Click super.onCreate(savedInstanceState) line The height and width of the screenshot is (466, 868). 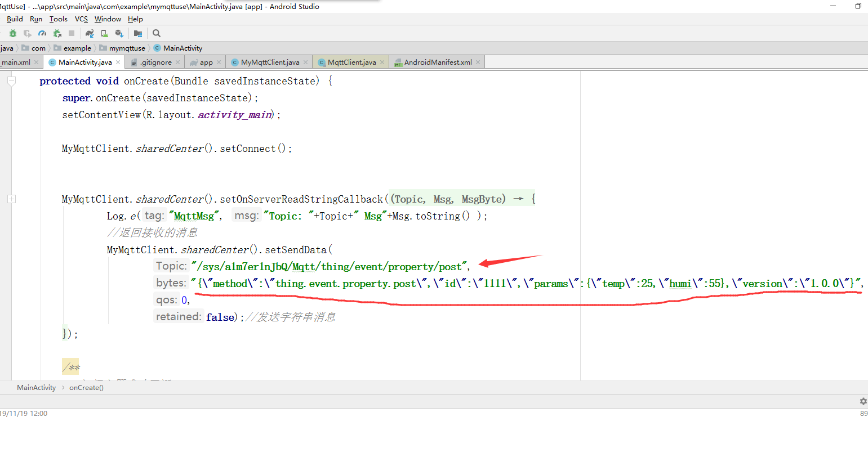click(x=160, y=98)
